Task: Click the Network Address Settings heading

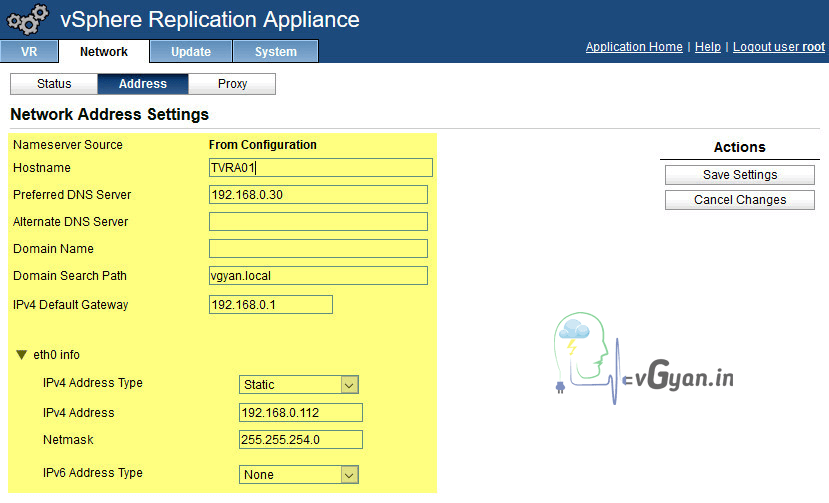Action: (109, 115)
